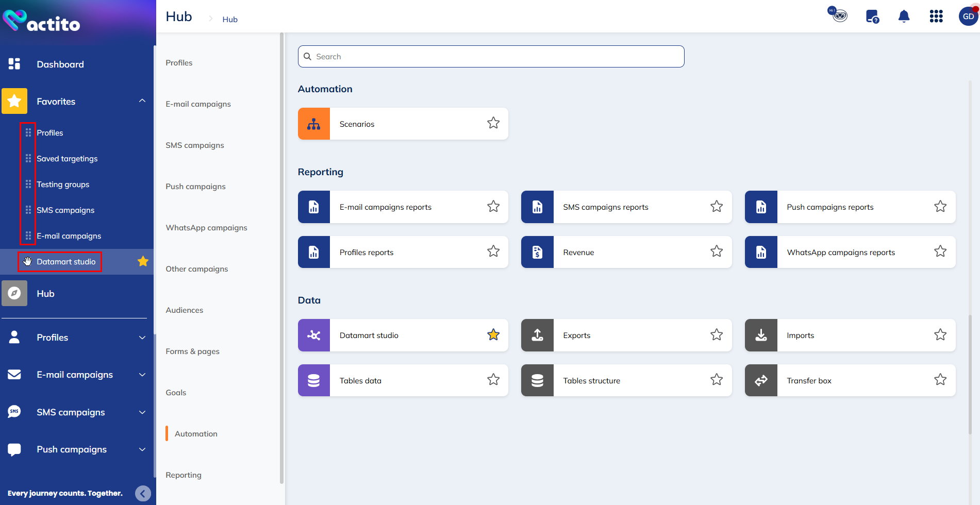Select the Datamart studio purple icon
Image resolution: width=980 pixels, height=505 pixels.
coord(313,335)
